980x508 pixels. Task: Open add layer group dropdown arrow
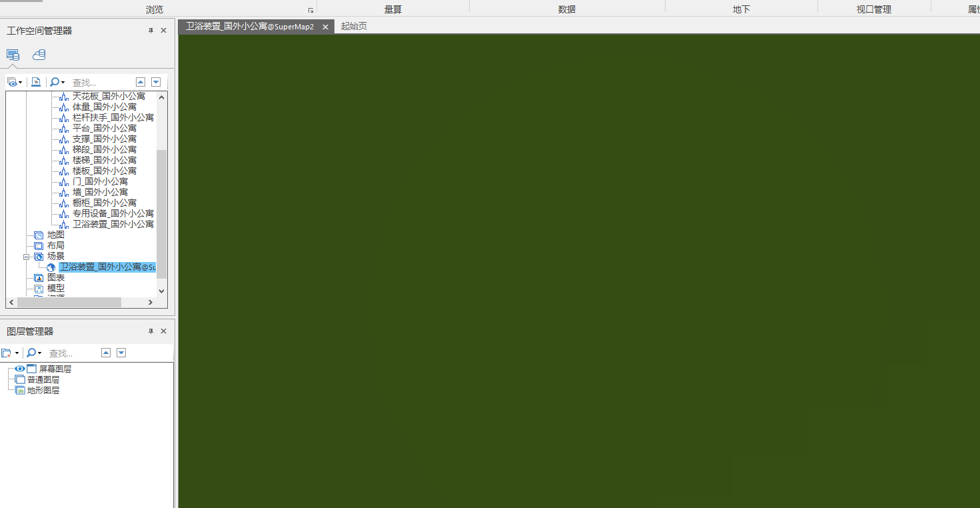(x=17, y=353)
